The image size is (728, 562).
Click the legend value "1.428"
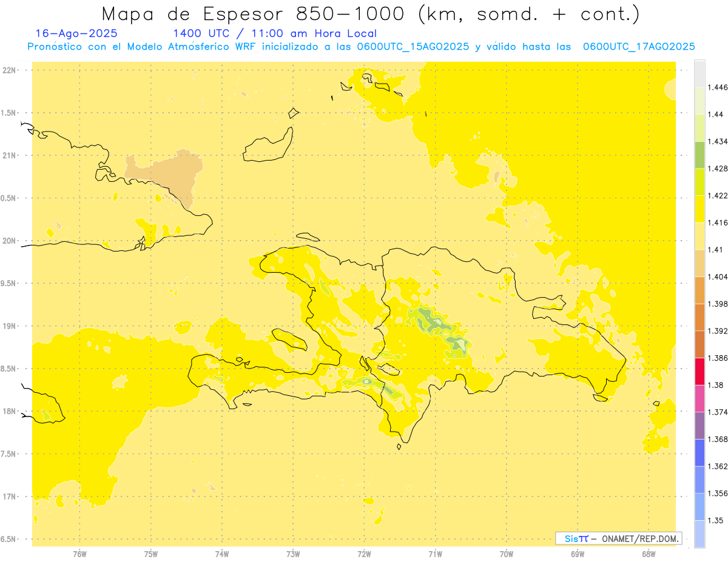click(718, 169)
